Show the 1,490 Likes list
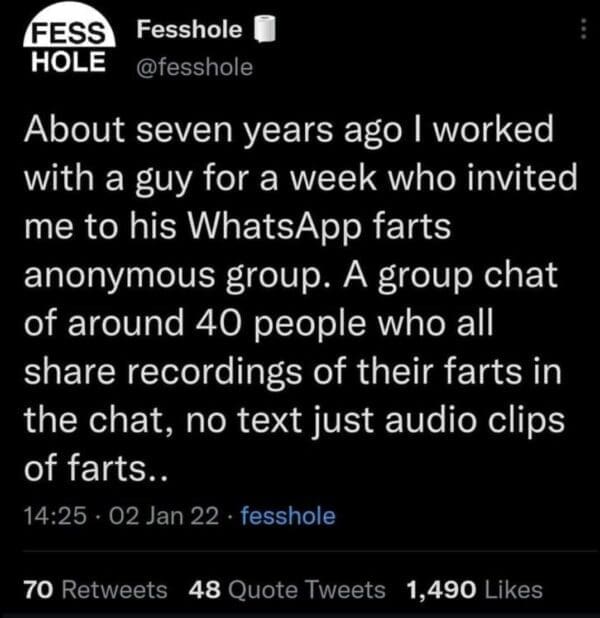 pyautogui.click(x=475, y=589)
